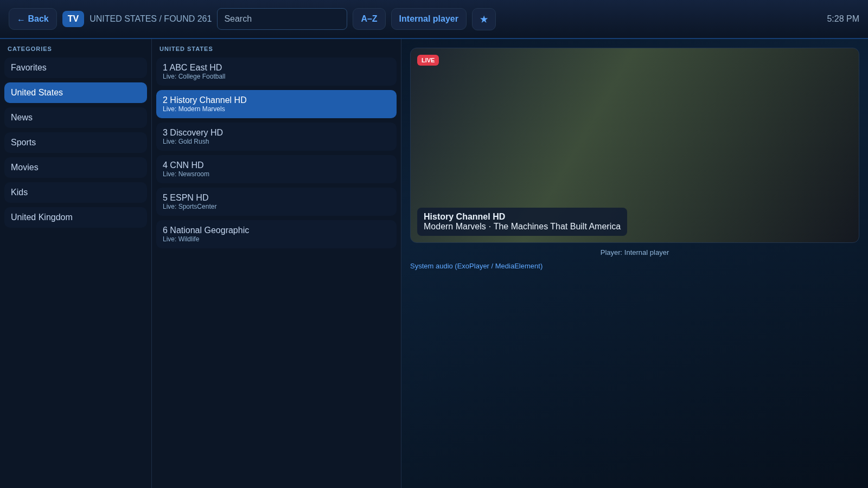
Task: Open the United Kingdom category
Action: 75,217
